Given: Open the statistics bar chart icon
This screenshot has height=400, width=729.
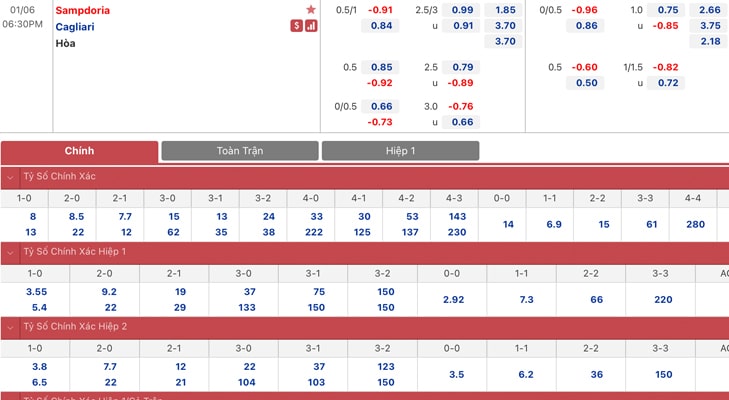Looking at the screenshot, I should coord(311,26).
